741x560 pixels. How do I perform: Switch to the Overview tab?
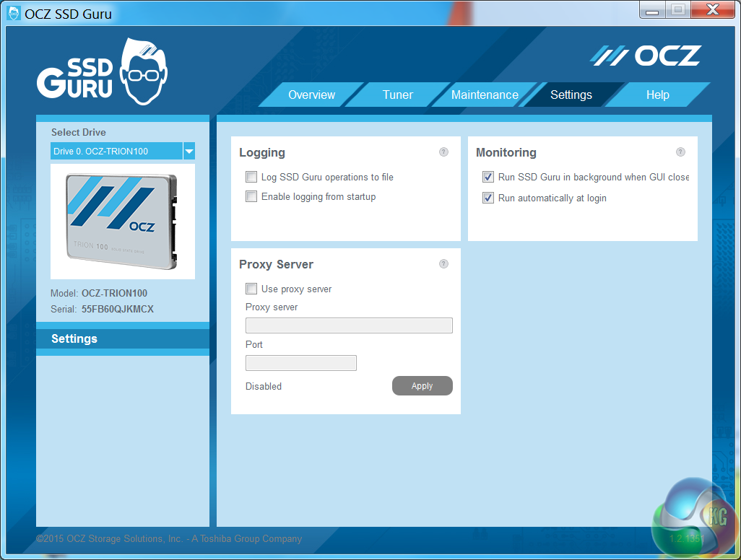pos(311,95)
